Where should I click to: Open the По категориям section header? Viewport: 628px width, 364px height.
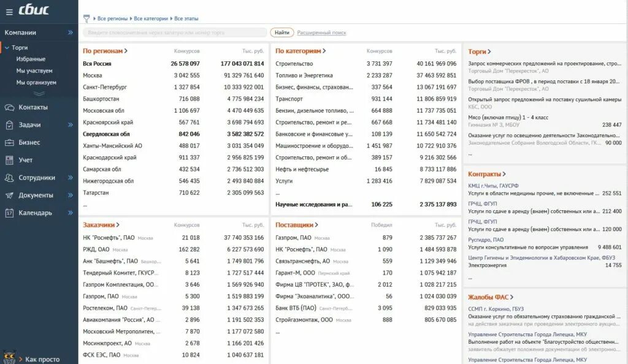(301, 51)
